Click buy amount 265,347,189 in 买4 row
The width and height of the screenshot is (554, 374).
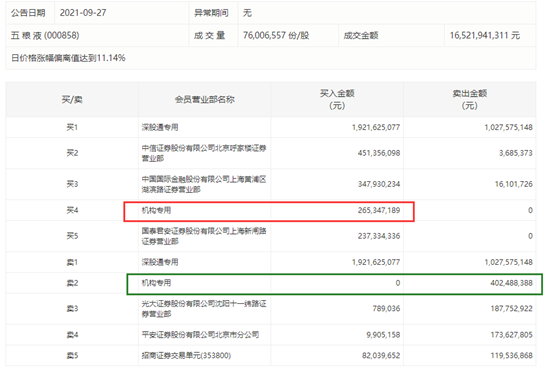click(x=379, y=210)
